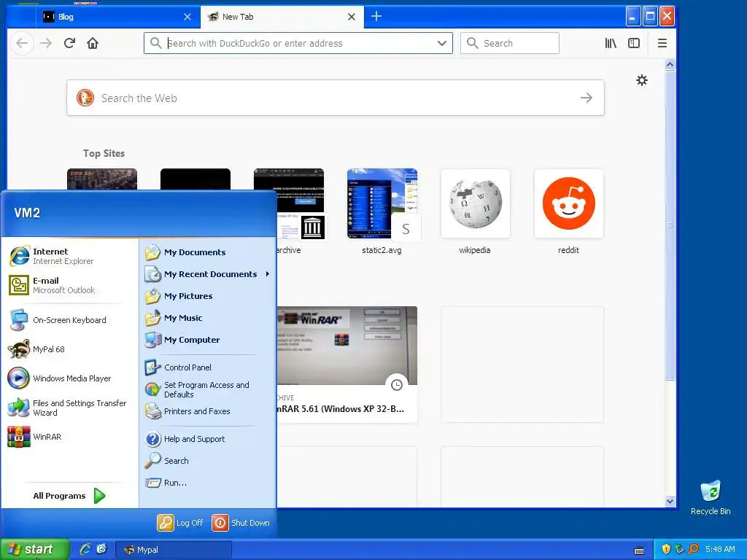Click security shield tray icon

point(666,549)
